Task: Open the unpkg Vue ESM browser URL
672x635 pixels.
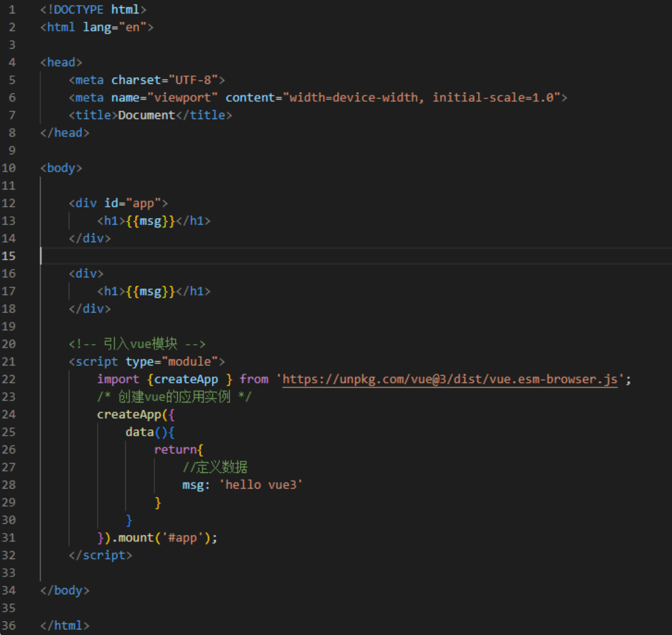Action: coord(450,380)
